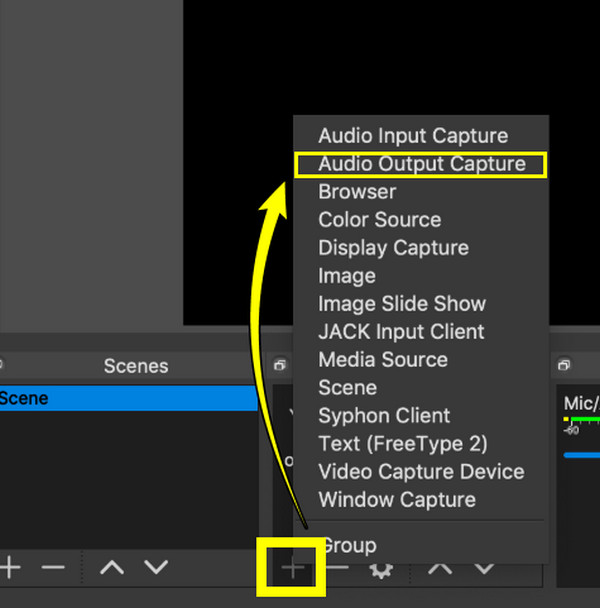The width and height of the screenshot is (600, 608).
Task: Select Audio Input Capture source
Action: point(421,136)
